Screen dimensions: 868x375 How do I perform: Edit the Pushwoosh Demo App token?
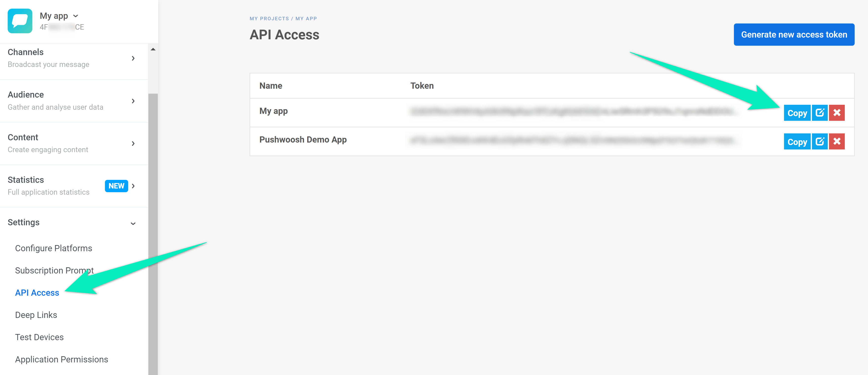pos(820,141)
